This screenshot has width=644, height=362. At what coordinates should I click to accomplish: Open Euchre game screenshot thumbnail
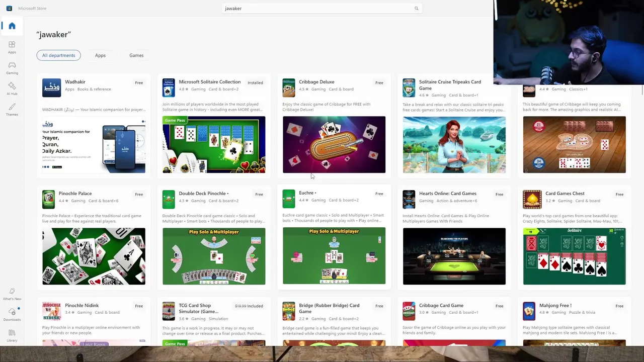334,256
